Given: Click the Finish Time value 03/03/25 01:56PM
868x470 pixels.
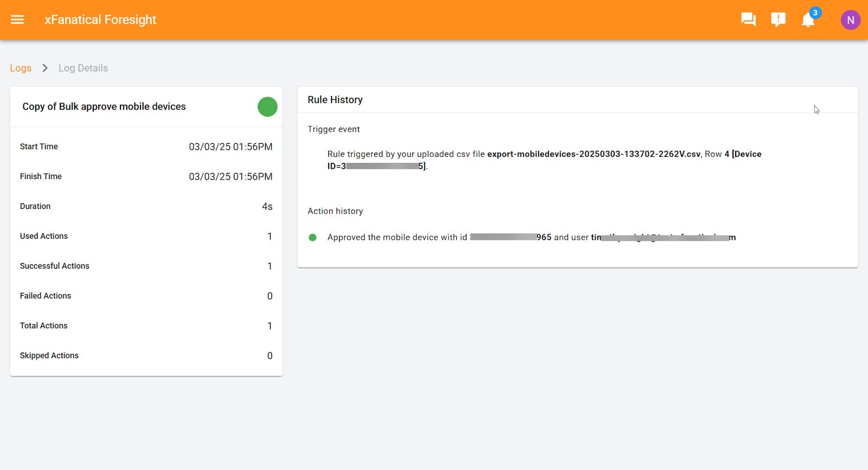Looking at the screenshot, I should pyautogui.click(x=231, y=176).
